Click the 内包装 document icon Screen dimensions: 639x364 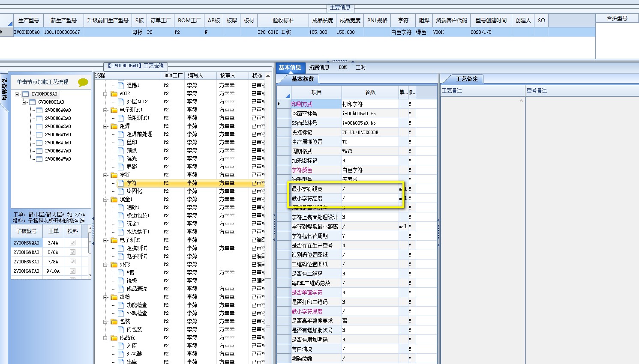[121, 329]
